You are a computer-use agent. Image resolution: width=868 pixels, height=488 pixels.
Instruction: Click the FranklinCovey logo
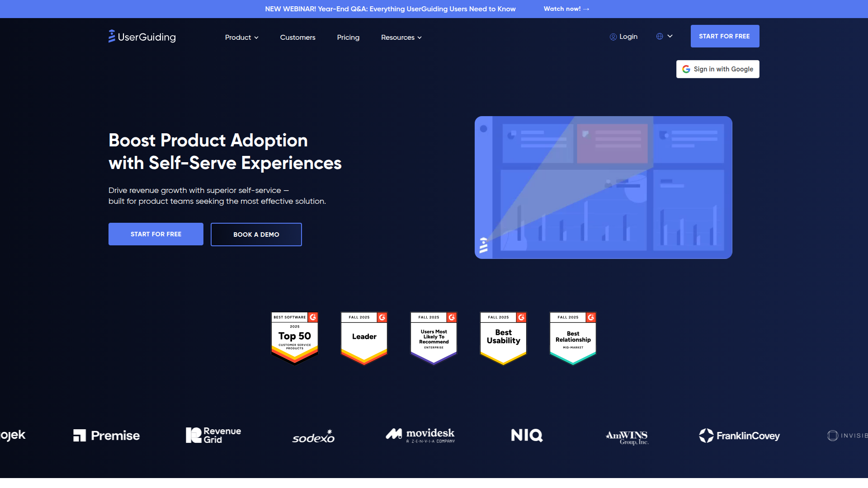click(x=739, y=436)
